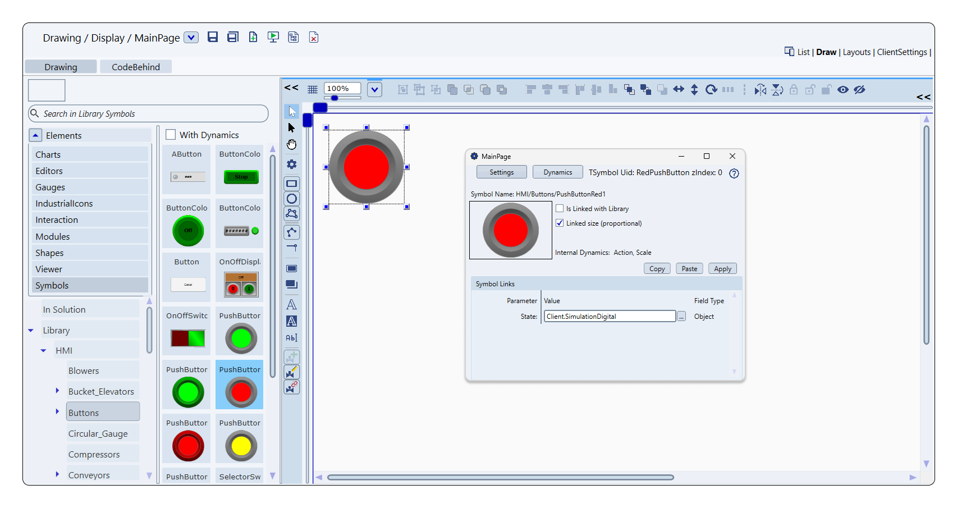
Task: Click the Copy button in dialog
Action: 657,269
